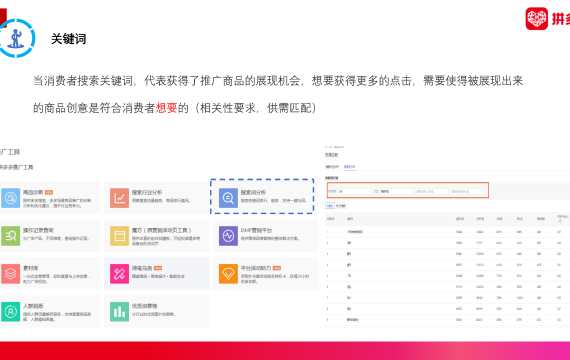This screenshot has height=360, width=570.
Task: Open the 素材库 layers icon
Action: (x=10, y=274)
